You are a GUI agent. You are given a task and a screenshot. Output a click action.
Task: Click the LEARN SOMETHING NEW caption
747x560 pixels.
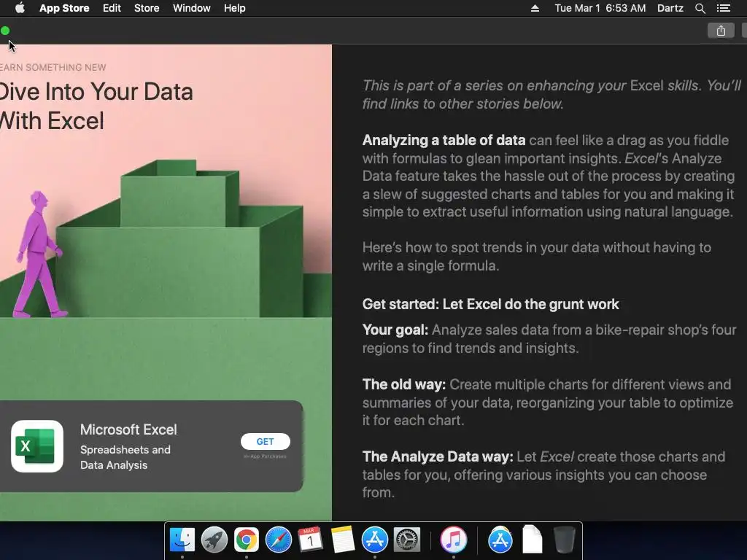pyautogui.click(x=53, y=67)
